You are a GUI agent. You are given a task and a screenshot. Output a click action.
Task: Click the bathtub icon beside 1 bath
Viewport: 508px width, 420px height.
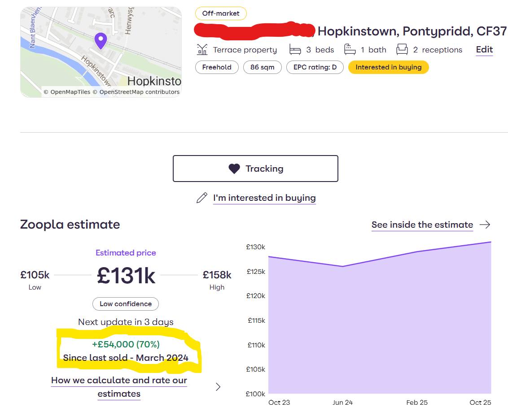point(350,49)
